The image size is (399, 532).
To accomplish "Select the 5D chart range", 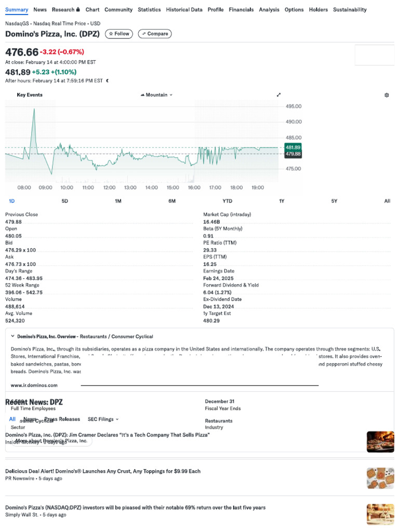I will [65, 201].
